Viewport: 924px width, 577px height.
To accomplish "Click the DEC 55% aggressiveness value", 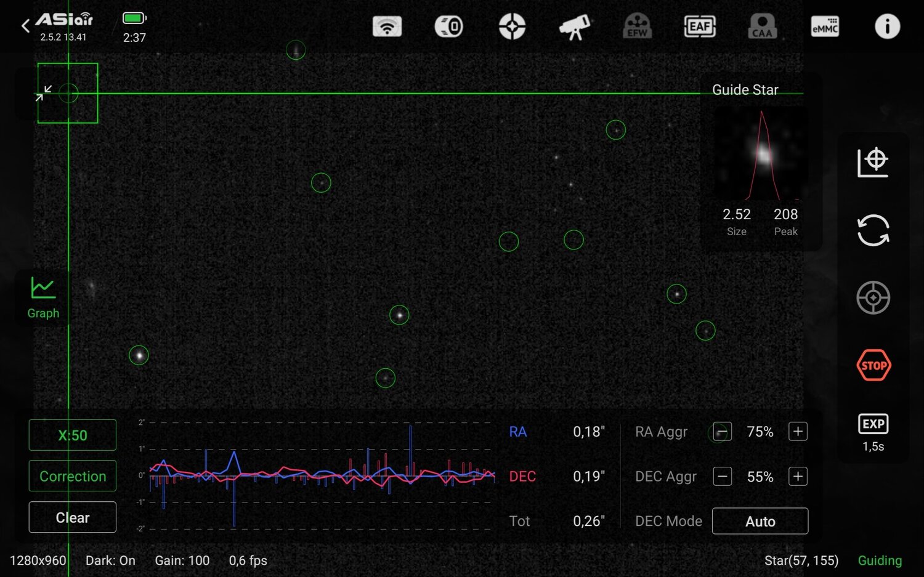I will click(x=760, y=477).
